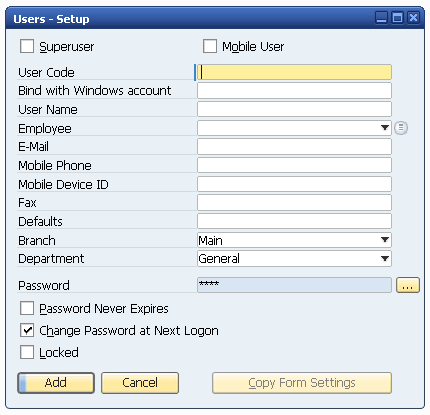Check Password Never Expires option
This screenshot has height=415, width=430.
point(27,308)
